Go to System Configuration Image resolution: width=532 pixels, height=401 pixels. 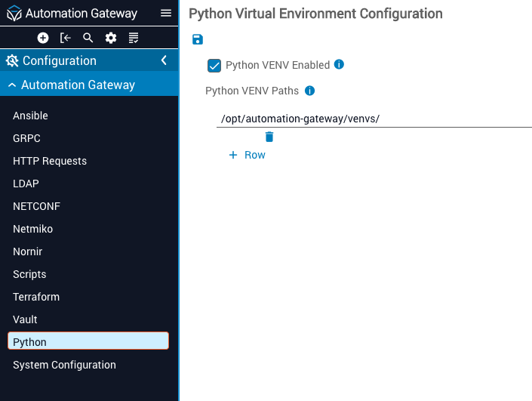click(64, 365)
